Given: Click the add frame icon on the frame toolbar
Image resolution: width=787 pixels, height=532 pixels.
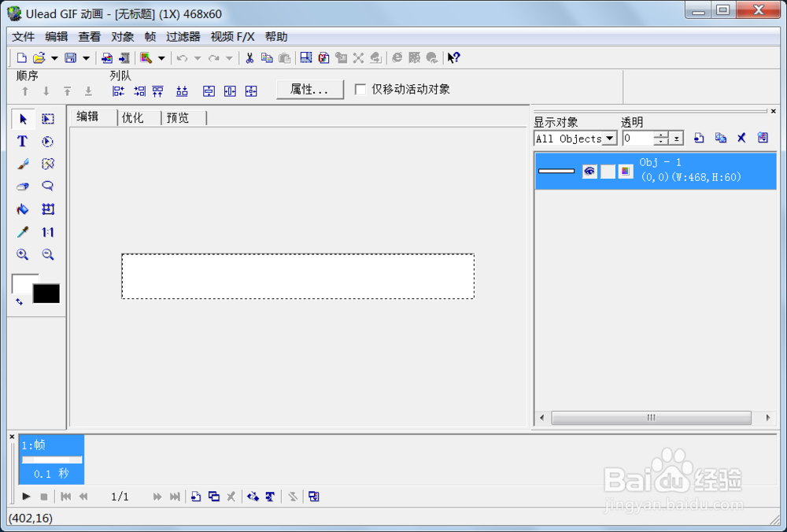Looking at the screenshot, I should [x=196, y=497].
